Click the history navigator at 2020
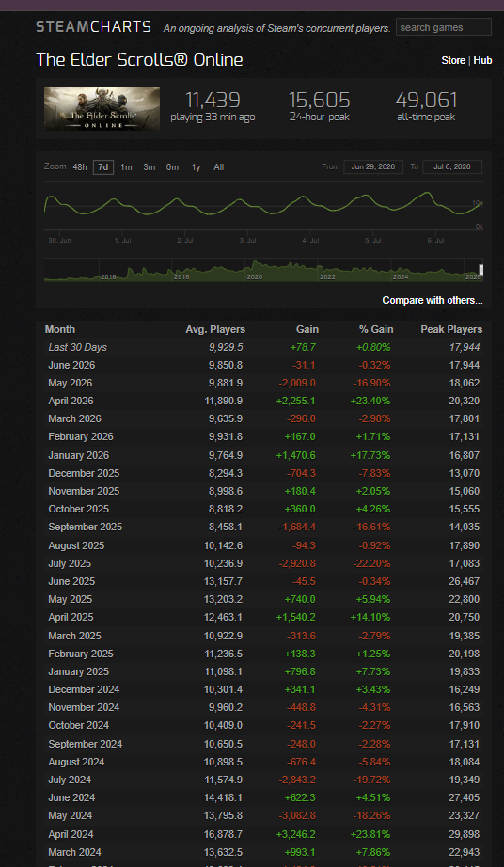The height and width of the screenshot is (867, 504). click(x=254, y=276)
